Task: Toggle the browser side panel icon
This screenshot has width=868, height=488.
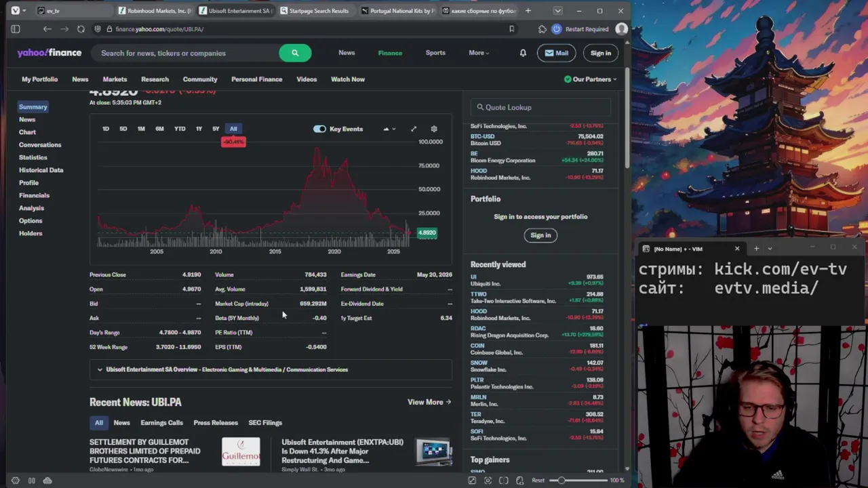Action: pyautogui.click(x=16, y=29)
